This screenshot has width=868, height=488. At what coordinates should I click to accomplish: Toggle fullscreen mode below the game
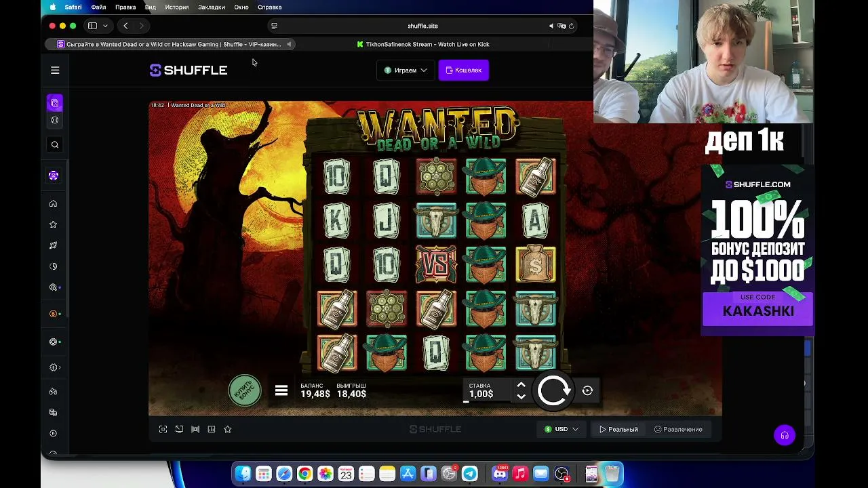pos(163,429)
